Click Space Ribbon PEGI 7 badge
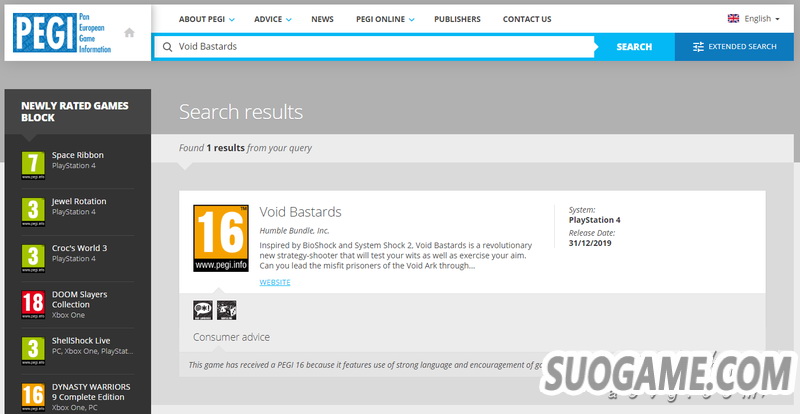Image resolution: width=800 pixels, height=414 pixels. [33, 165]
